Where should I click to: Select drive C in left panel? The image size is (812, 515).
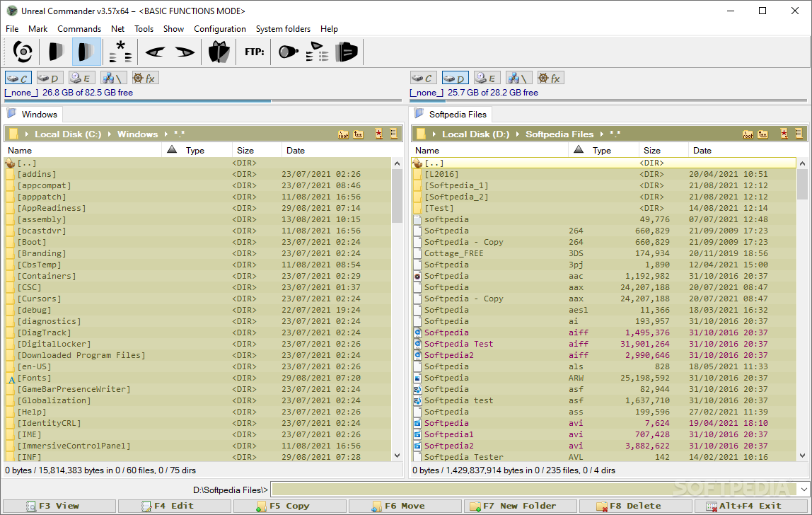point(18,79)
